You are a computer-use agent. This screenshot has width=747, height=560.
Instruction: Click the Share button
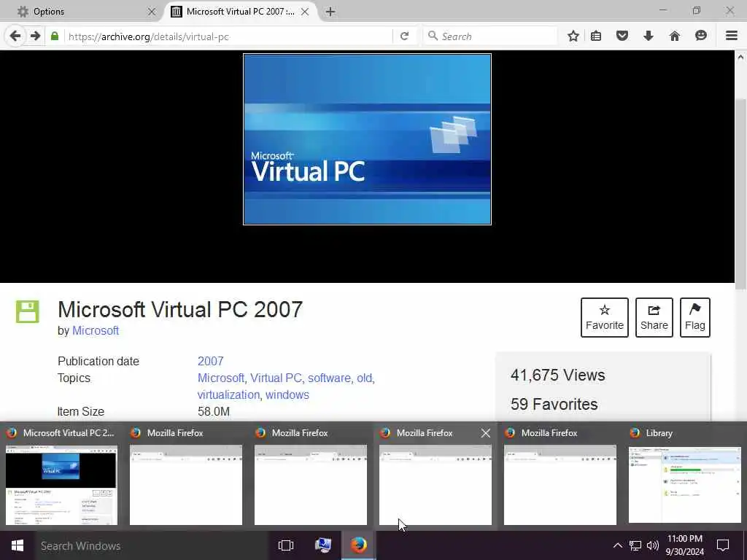[x=654, y=318]
